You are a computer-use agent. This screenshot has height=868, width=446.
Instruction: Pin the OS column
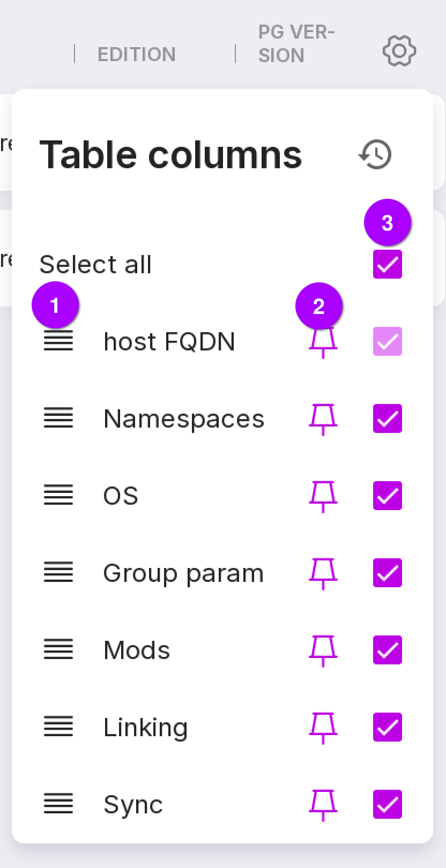[x=323, y=496]
